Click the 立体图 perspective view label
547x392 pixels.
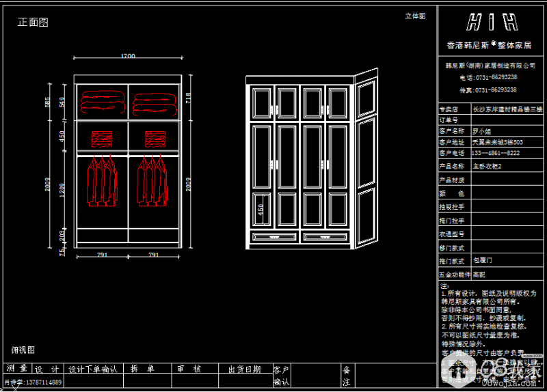[x=415, y=16]
